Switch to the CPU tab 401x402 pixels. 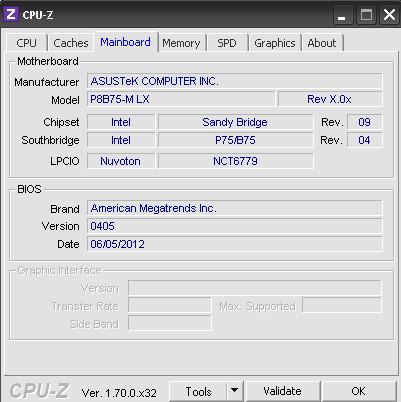pos(27,43)
